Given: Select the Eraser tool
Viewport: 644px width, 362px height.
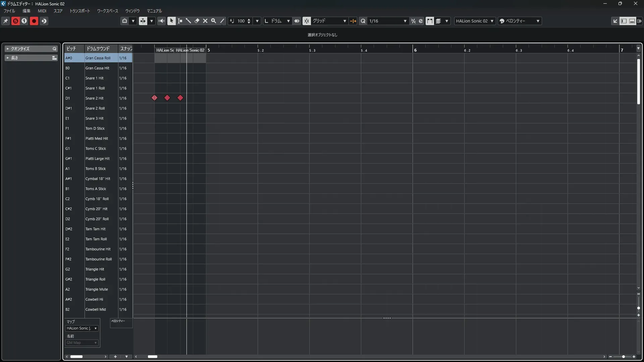Looking at the screenshot, I should point(197,21).
